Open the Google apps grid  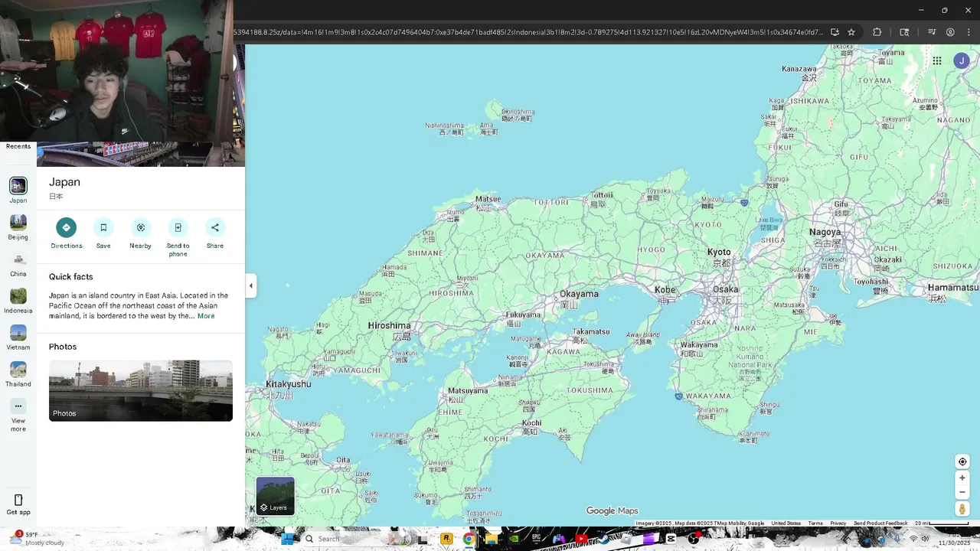pyautogui.click(x=937, y=60)
